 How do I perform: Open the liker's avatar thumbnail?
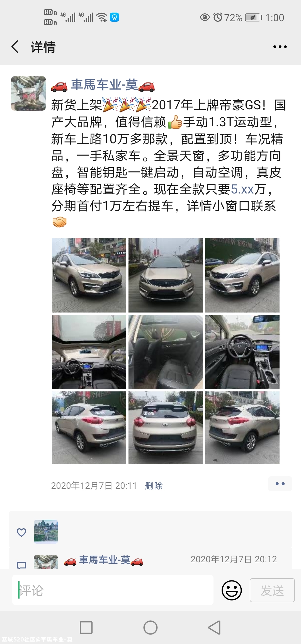46,531
